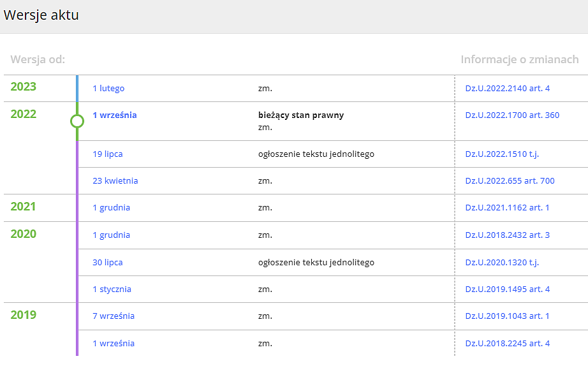Open Dz.U.2019.1043 art. 1 reference
The height and width of the screenshot is (366, 588).
tap(508, 316)
